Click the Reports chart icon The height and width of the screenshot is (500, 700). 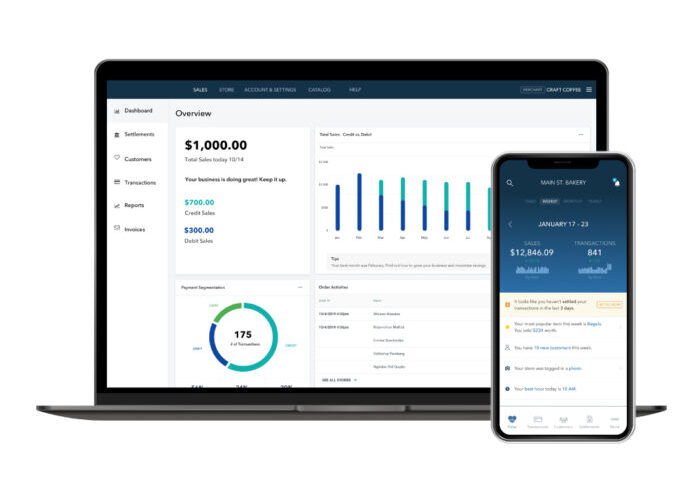[117, 205]
